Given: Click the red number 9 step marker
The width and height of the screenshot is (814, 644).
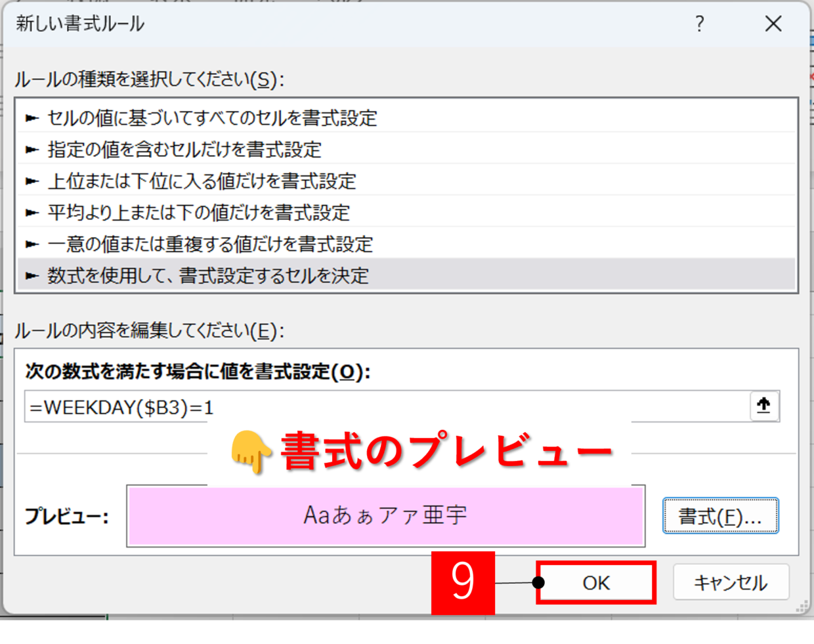Looking at the screenshot, I should tap(463, 582).
